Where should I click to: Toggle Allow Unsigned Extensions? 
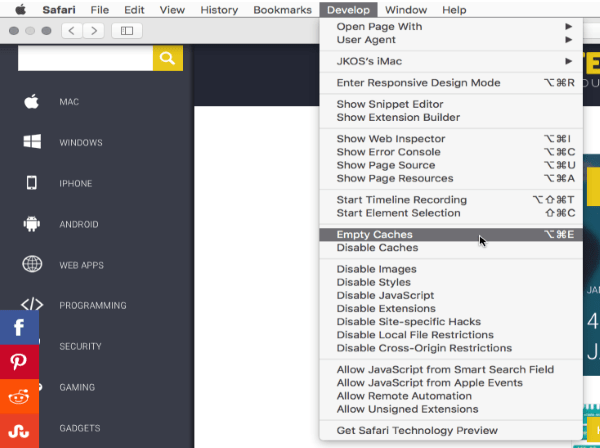pyautogui.click(x=451, y=409)
